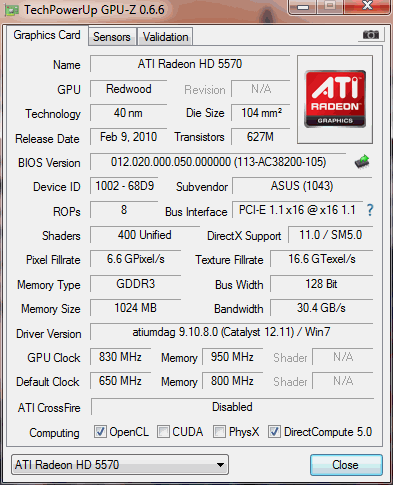393x485 pixels.
Task: Click the Driver Version label
Action: point(49,334)
